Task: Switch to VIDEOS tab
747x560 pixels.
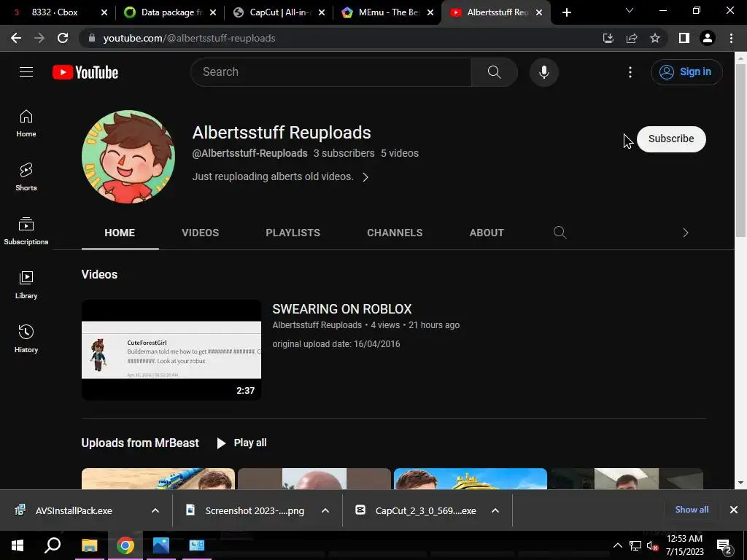Action: coord(200,233)
